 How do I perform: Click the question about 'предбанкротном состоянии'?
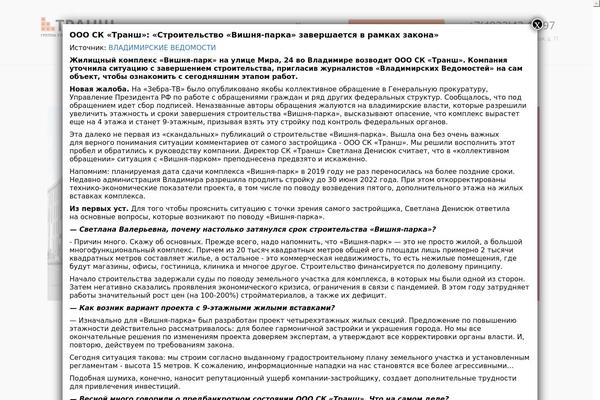click(259, 397)
